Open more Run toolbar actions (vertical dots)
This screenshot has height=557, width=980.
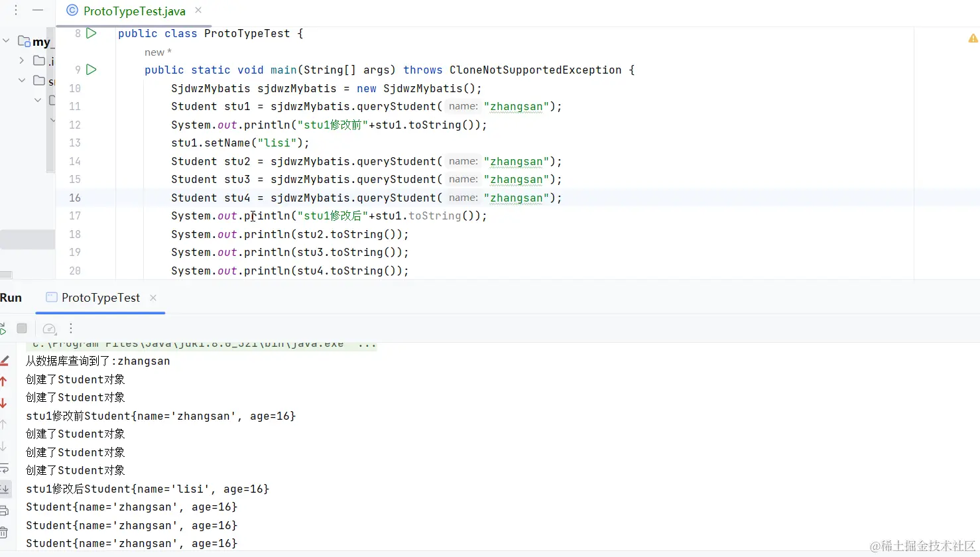(71, 328)
